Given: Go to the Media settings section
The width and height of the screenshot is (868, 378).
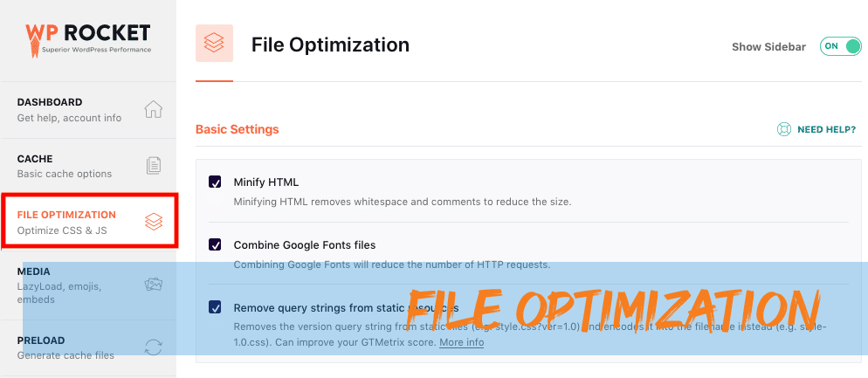Looking at the screenshot, I should (88, 285).
